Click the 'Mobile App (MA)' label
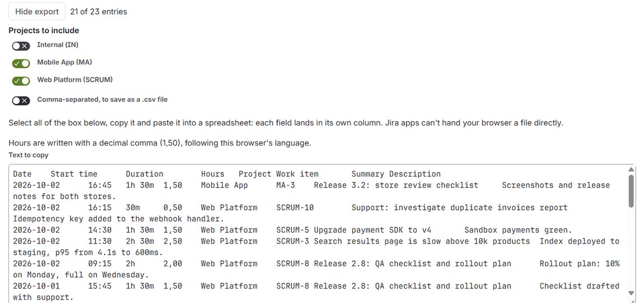Screen dimensions: 644x303 [64, 62]
